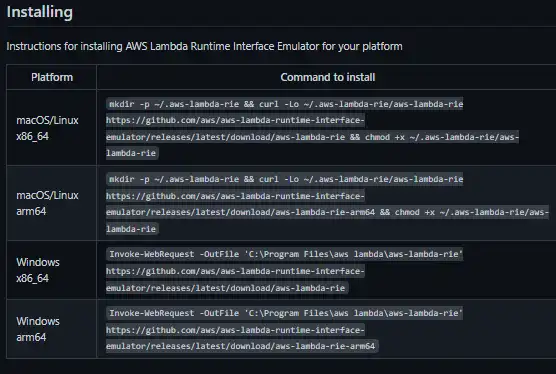Screen dimensions: 556x374
Task: Select the instructions sentence about Runtime Interface Emulator
Action: point(204,46)
